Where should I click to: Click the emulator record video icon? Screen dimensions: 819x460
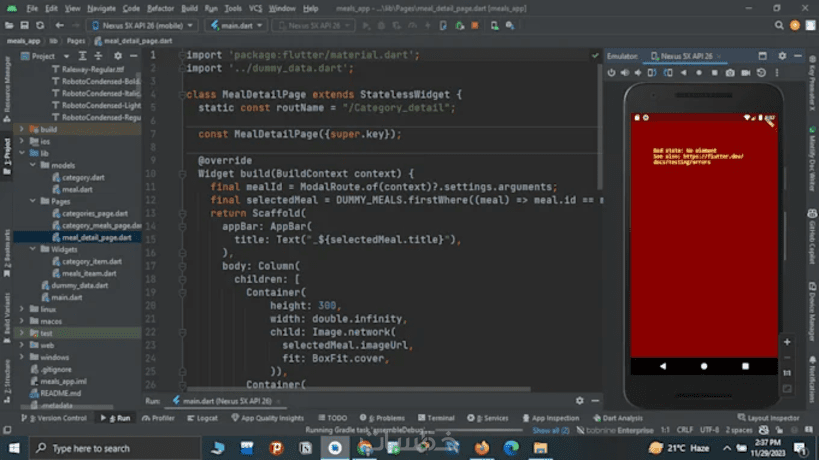tap(745, 73)
